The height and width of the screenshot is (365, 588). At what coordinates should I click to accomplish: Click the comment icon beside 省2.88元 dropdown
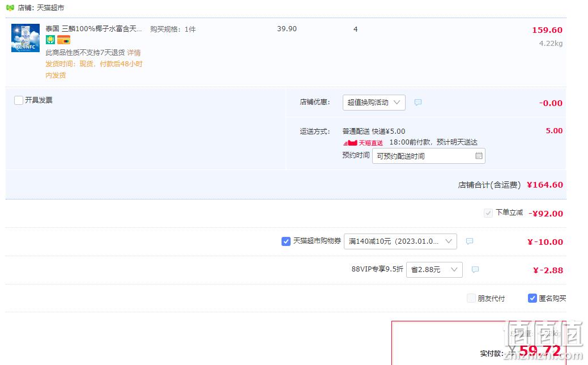(x=475, y=270)
